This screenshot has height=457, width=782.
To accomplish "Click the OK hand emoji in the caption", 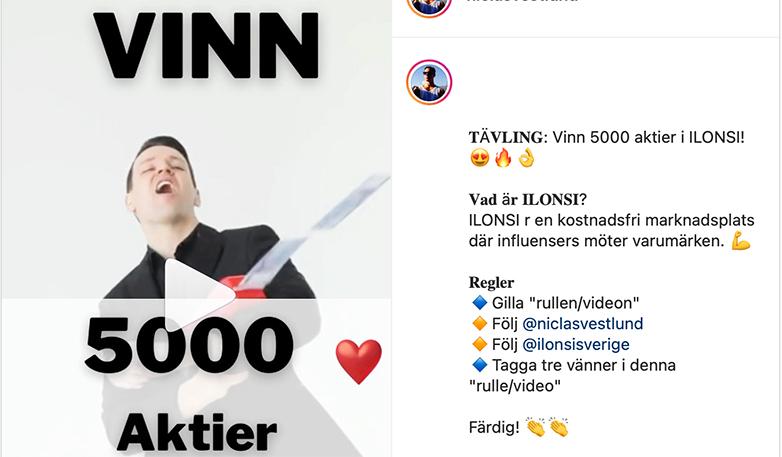I will pyautogui.click(x=526, y=159).
